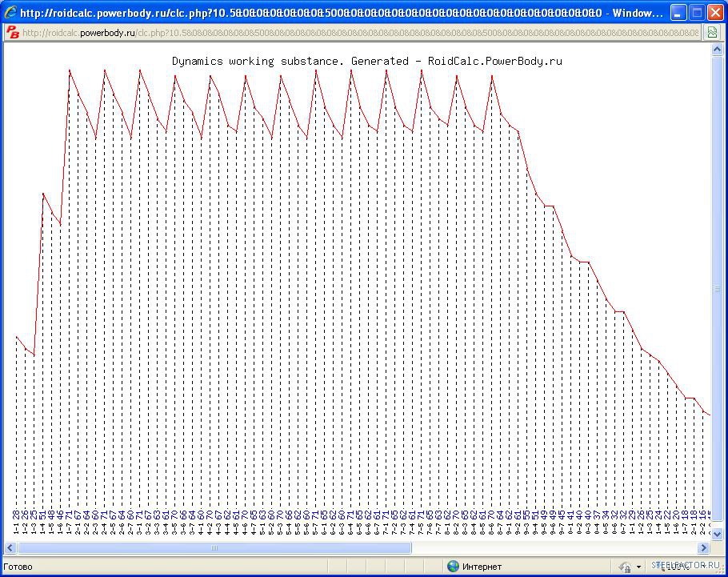The width and height of the screenshot is (728, 577).
Task: Click the horizontal scrollbar thumb
Action: [x=214, y=548]
